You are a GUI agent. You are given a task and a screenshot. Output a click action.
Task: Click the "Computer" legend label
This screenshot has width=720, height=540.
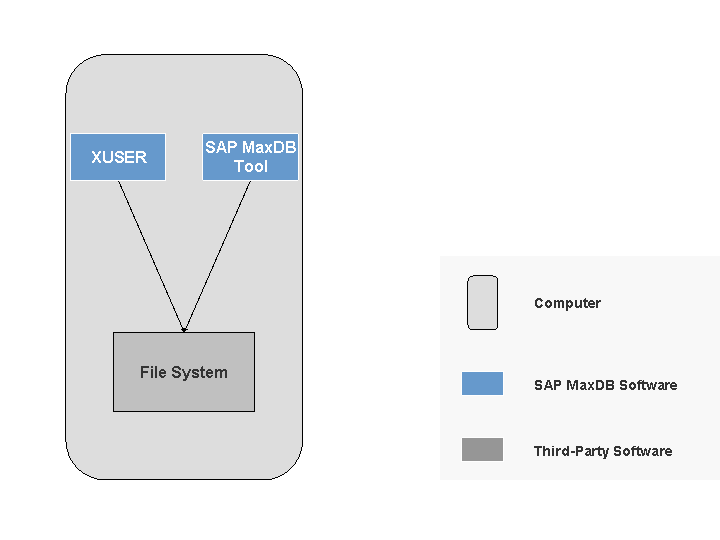pos(568,304)
